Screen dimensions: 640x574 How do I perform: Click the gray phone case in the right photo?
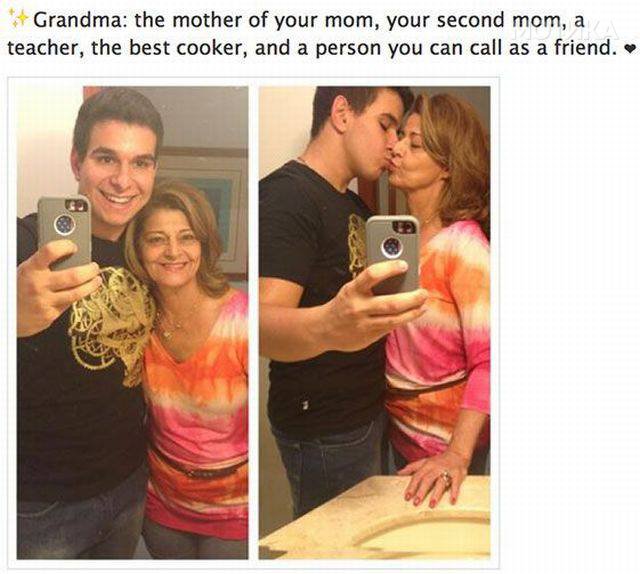pyautogui.click(x=393, y=253)
